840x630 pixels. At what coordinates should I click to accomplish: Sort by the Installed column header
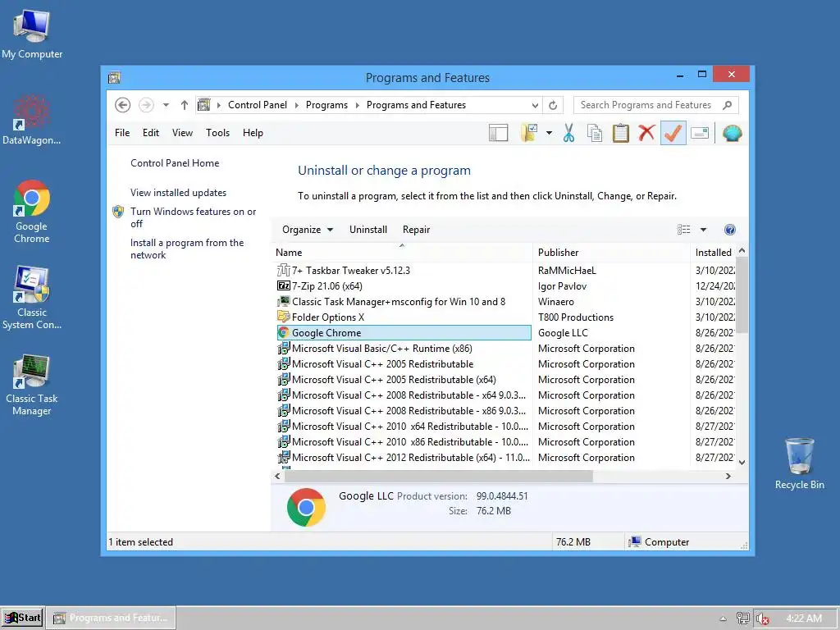click(713, 253)
